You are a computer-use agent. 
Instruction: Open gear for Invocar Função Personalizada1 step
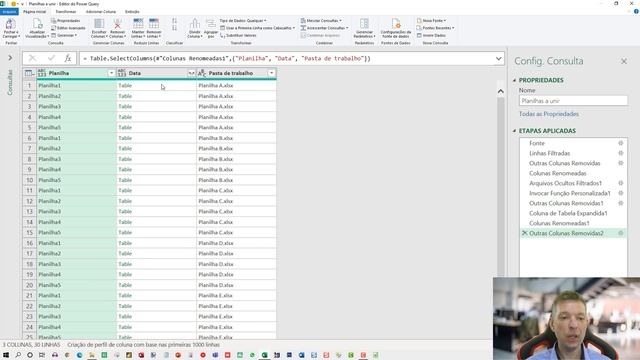[620, 193]
